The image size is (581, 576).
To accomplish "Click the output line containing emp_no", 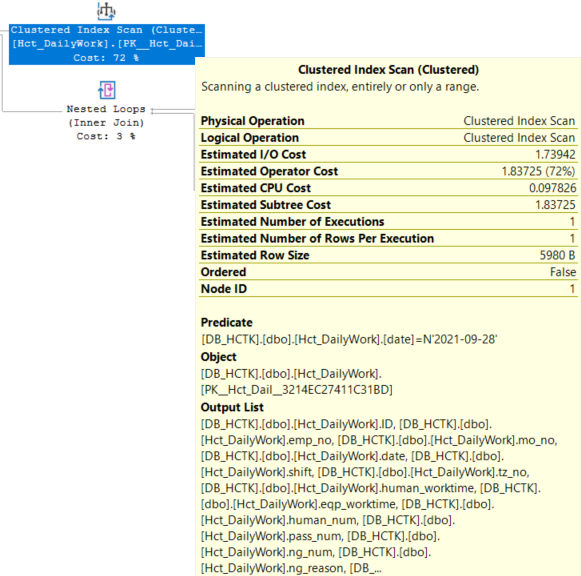I will tap(379, 440).
